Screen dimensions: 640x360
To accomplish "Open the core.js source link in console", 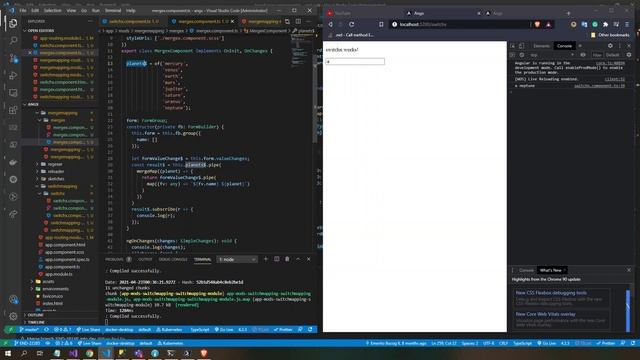I will (610, 63).
